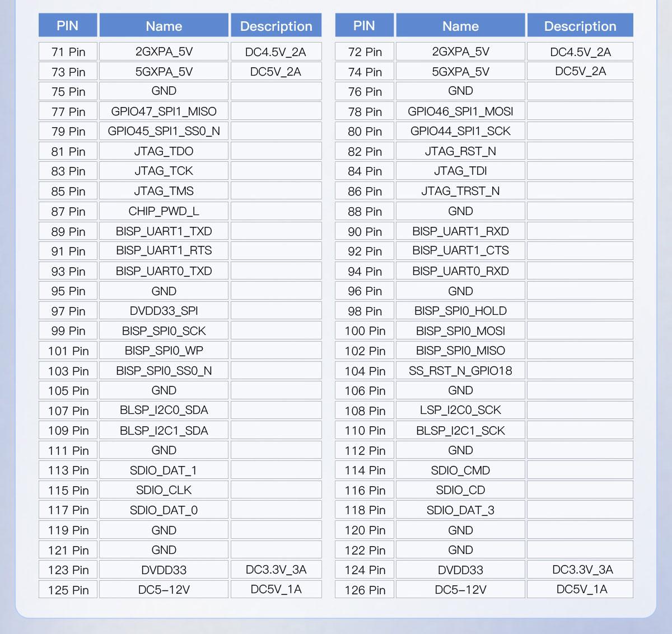Image resolution: width=672 pixels, height=634 pixels.
Task: Select the SDIO_CLK cell
Action: 164,490
